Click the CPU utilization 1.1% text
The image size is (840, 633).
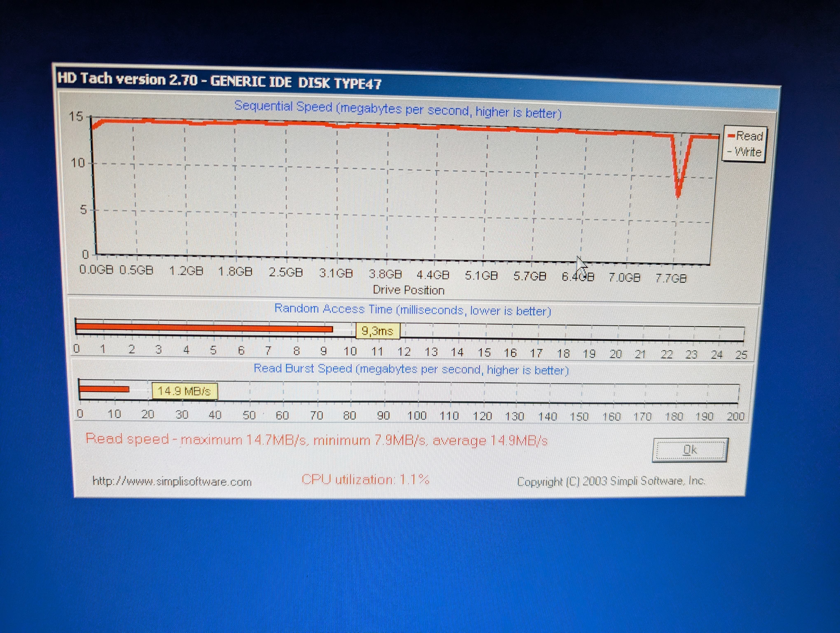coord(365,479)
